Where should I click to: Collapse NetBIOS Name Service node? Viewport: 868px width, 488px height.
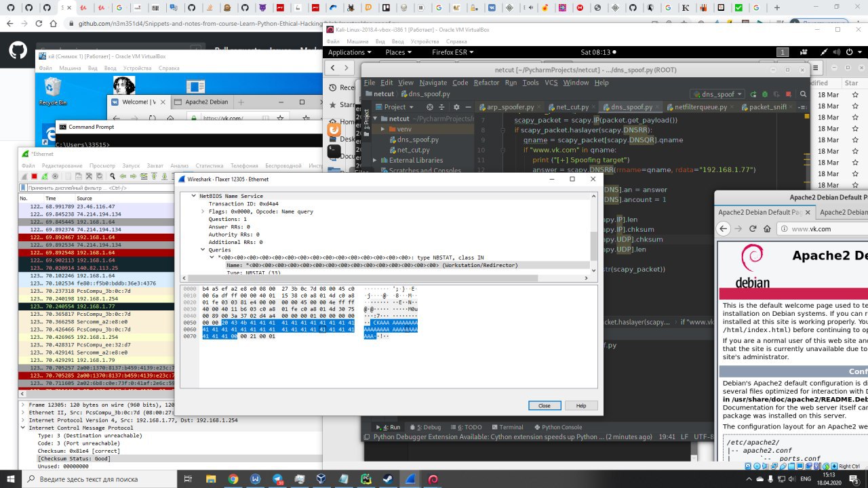[x=193, y=196]
